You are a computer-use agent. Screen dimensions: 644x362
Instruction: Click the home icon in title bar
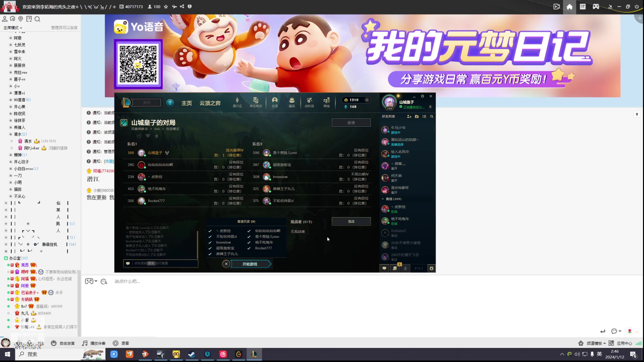pos(570,7)
